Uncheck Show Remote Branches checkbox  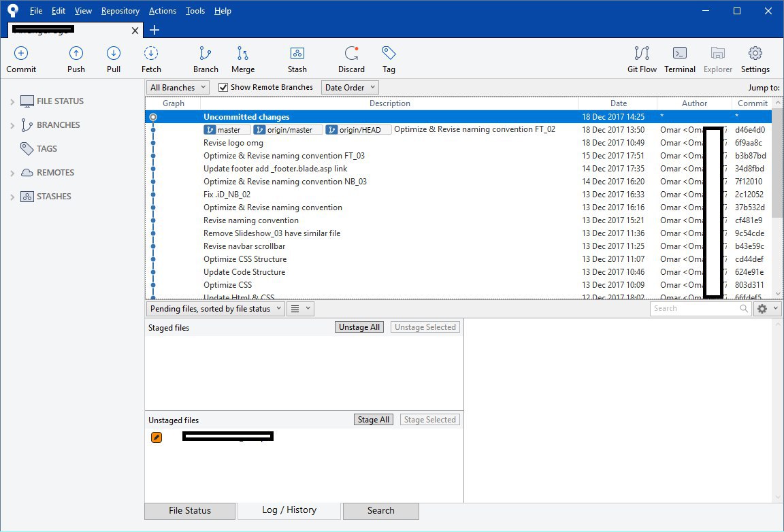coord(223,88)
